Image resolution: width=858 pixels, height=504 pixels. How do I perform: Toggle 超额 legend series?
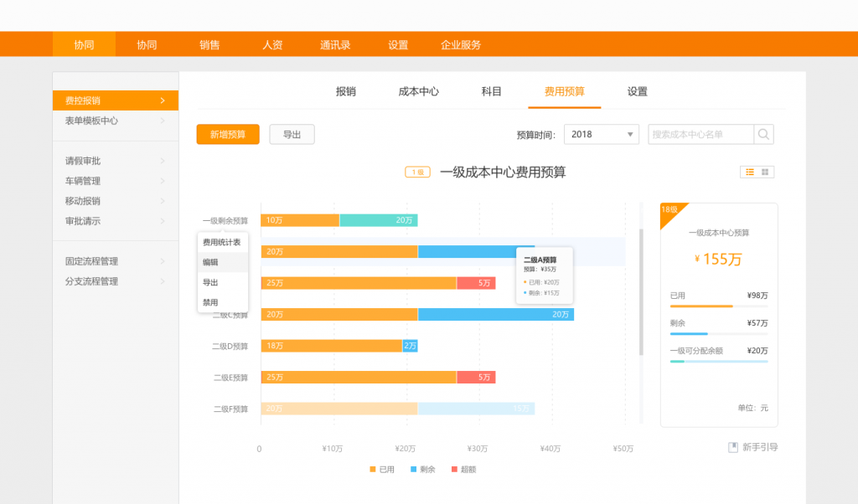pos(463,469)
